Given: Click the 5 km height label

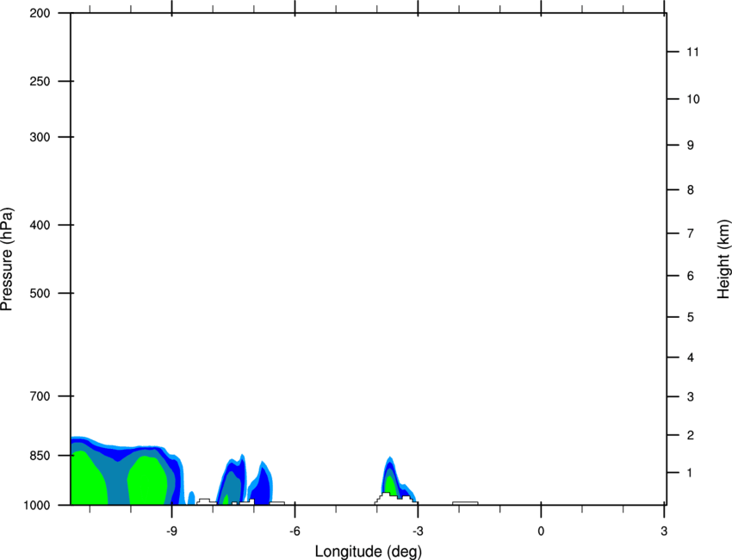Looking at the screenshot, I should [x=691, y=317].
